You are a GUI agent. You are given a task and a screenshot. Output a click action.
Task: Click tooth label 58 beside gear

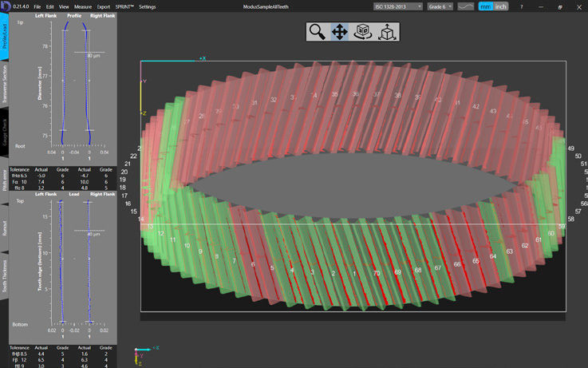point(570,219)
